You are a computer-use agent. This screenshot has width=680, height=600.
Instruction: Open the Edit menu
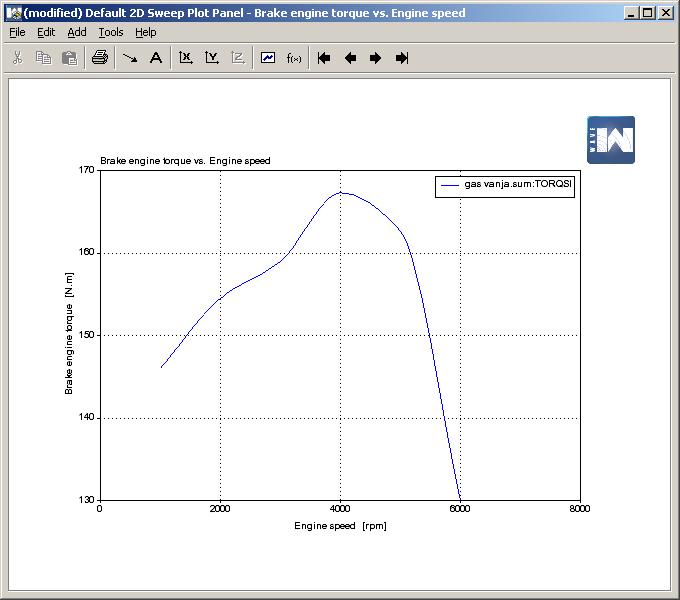tap(46, 32)
